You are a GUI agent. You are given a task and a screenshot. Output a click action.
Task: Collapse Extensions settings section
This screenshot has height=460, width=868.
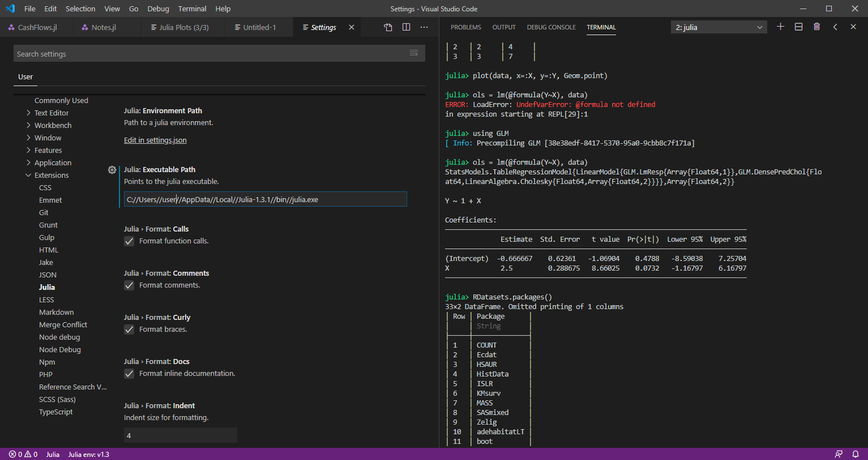tap(52, 175)
